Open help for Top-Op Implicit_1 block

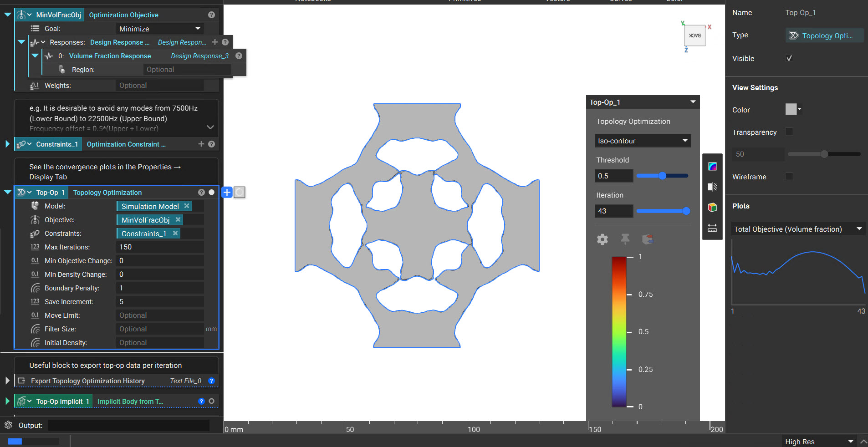pos(201,401)
